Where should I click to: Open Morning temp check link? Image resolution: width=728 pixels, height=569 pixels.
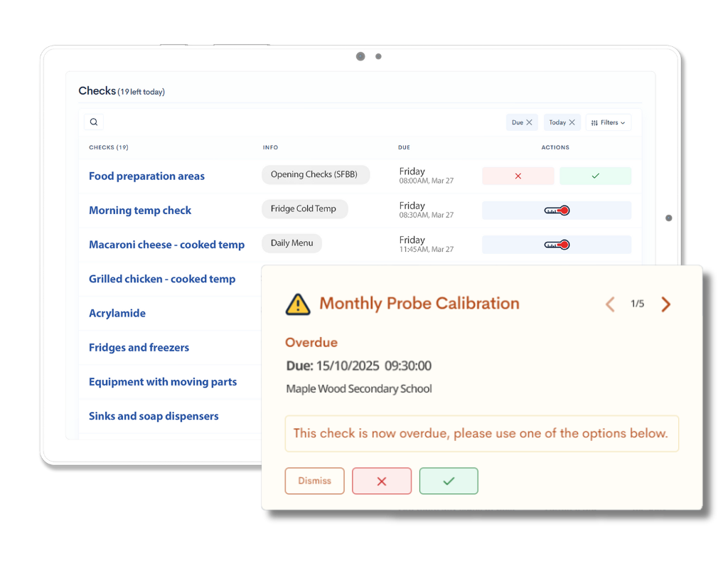(140, 211)
